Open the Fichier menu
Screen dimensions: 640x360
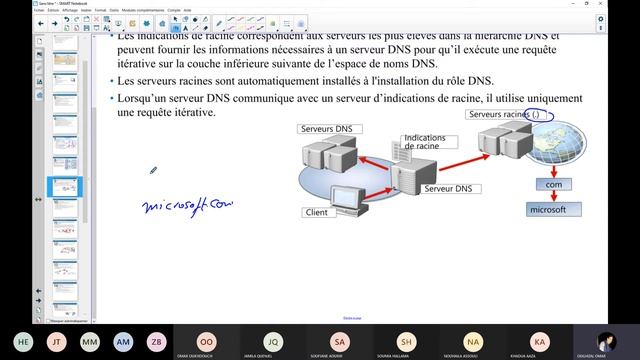[x=39, y=10]
